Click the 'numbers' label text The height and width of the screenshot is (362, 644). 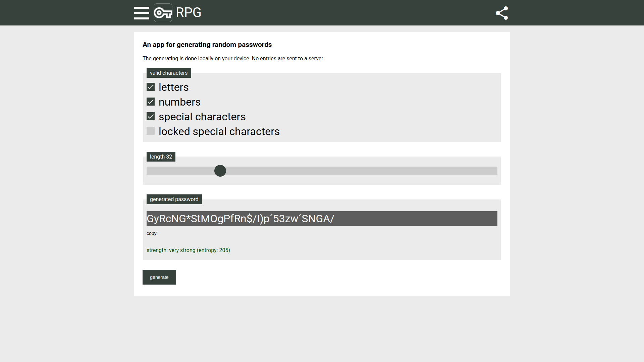point(180,102)
